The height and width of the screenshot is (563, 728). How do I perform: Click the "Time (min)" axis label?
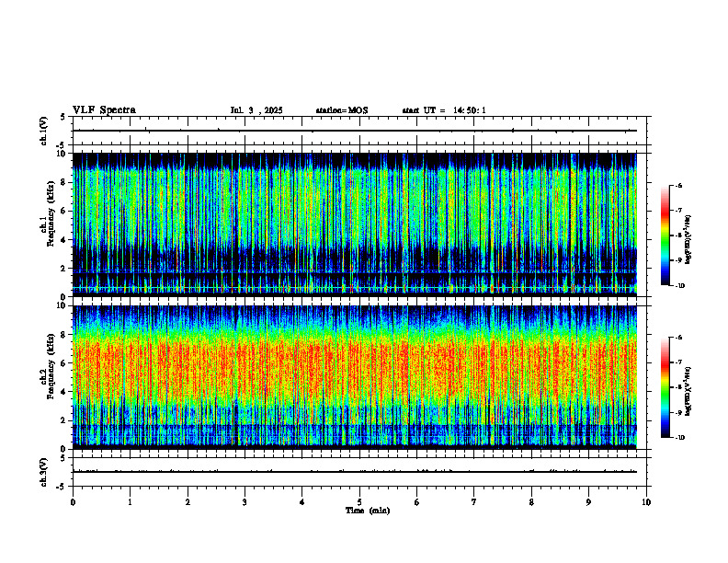pos(368,511)
